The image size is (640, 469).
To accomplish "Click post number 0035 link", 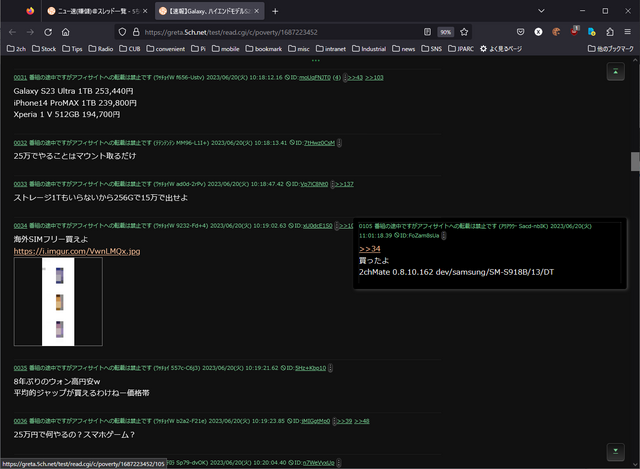I will click(x=20, y=368).
